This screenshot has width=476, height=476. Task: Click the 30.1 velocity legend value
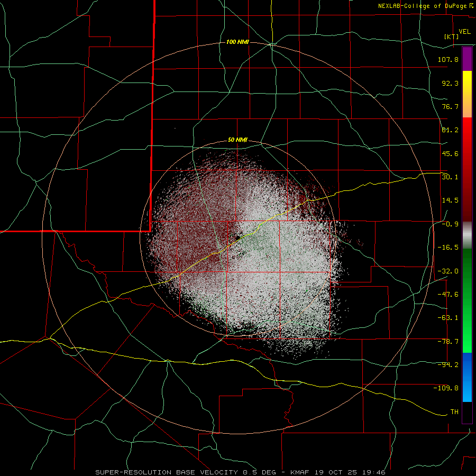pos(450,177)
